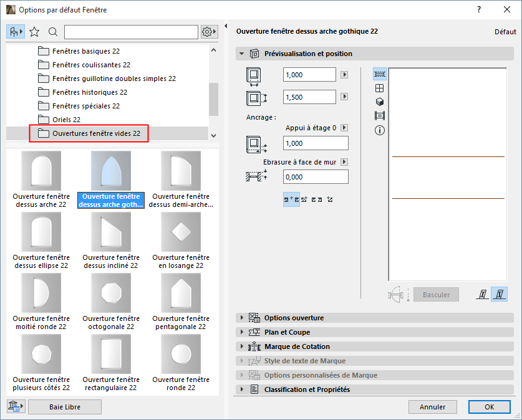The height and width of the screenshot is (420, 522).
Task: Confirm with the OK button
Action: (x=490, y=407)
